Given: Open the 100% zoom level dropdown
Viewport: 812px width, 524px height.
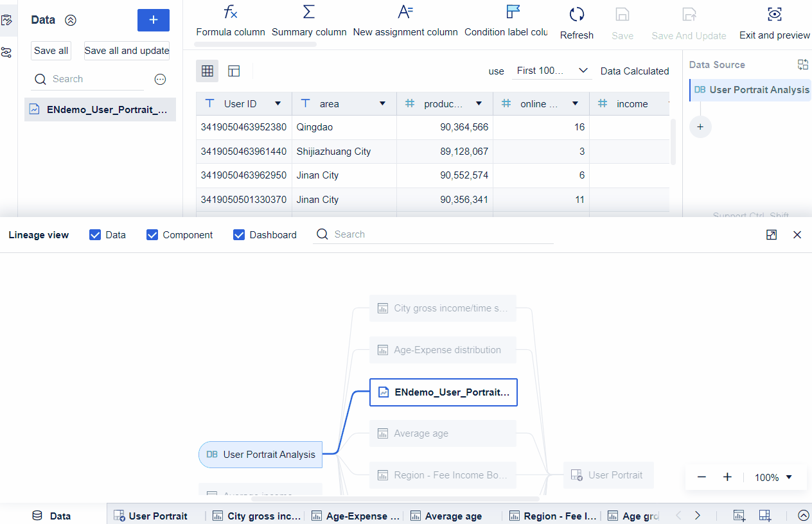Looking at the screenshot, I should [773, 477].
